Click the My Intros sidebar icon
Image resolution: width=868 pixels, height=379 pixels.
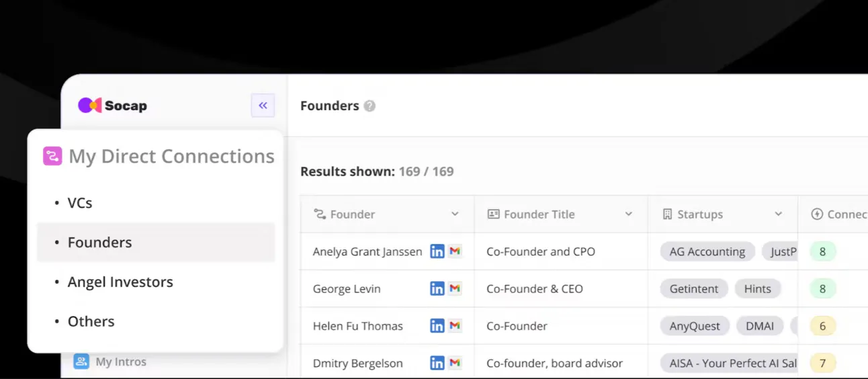(x=81, y=362)
